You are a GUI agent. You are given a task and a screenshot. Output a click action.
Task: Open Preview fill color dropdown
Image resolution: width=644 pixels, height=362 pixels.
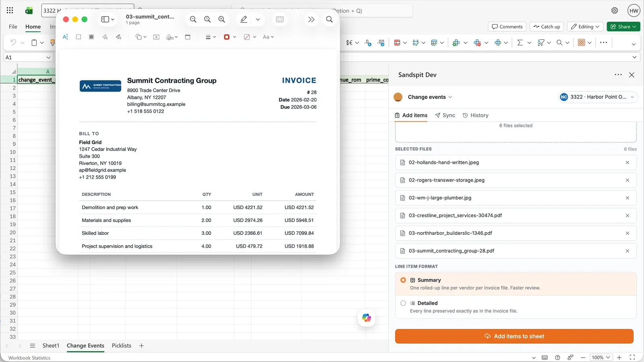(x=250, y=37)
